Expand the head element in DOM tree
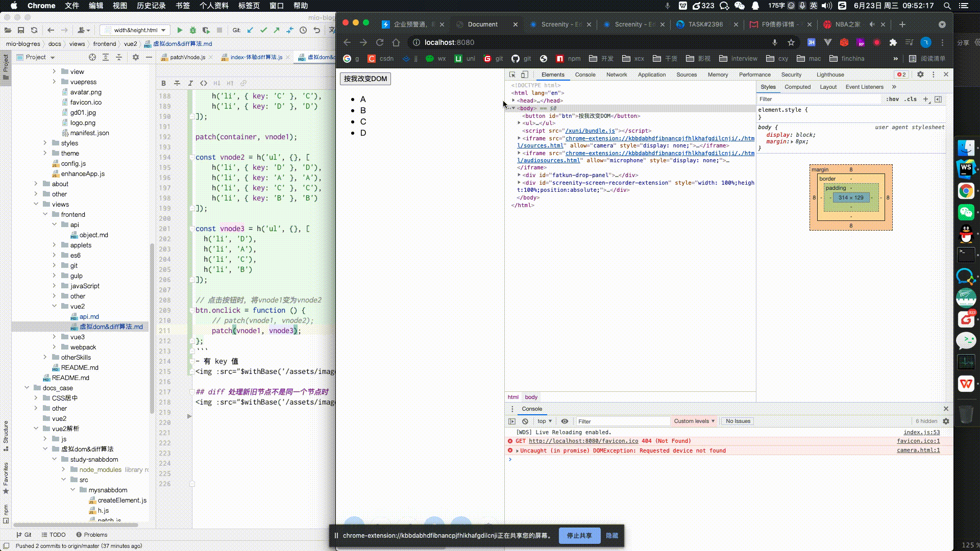The height and width of the screenshot is (551, 980). tap(514, 101)
